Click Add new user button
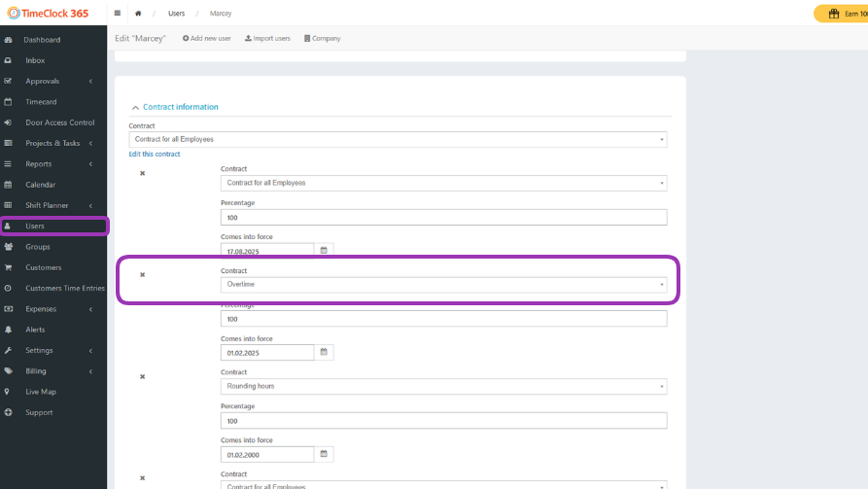The width and height of the screenshot is (868, 489). 206,38
